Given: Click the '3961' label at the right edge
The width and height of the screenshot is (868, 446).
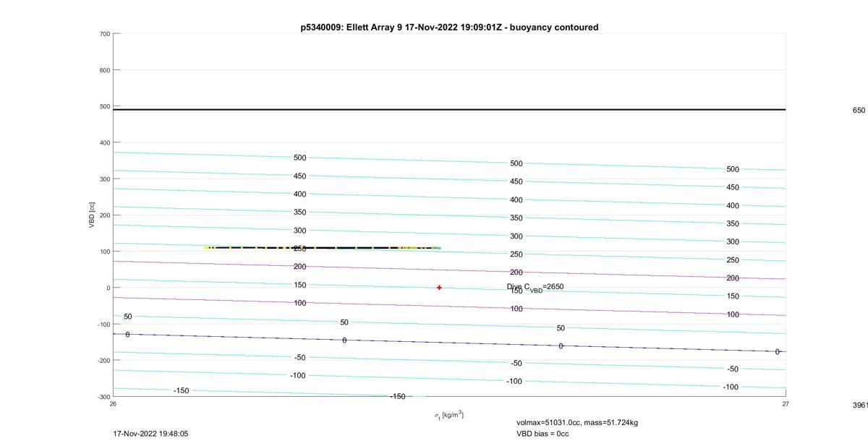Looking at the screenshot, I should (860, 406).
